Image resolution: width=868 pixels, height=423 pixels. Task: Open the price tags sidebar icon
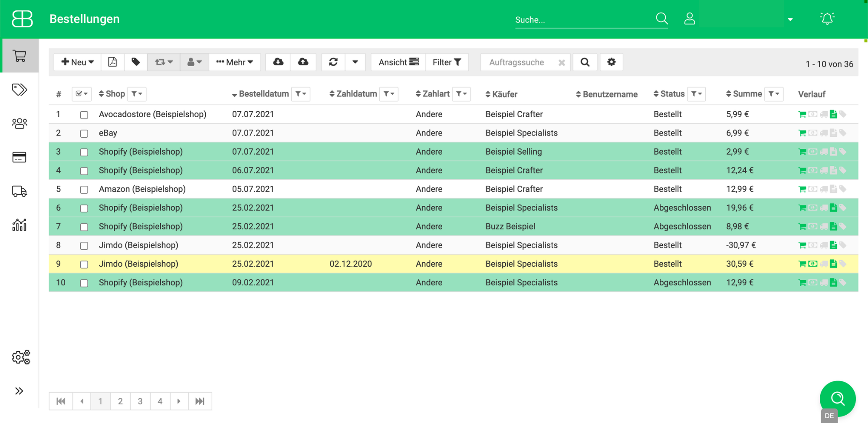(20, 89)
